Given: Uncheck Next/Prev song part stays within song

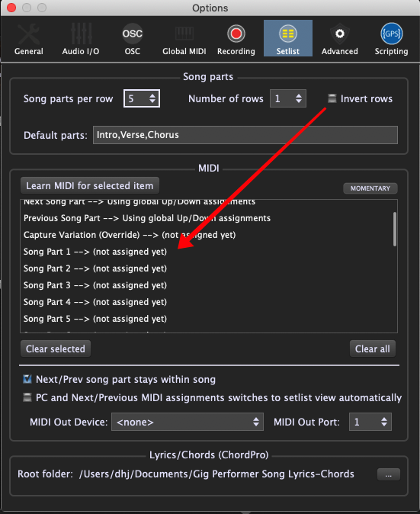Looking at the screenshot, I should tap(27, 379).
